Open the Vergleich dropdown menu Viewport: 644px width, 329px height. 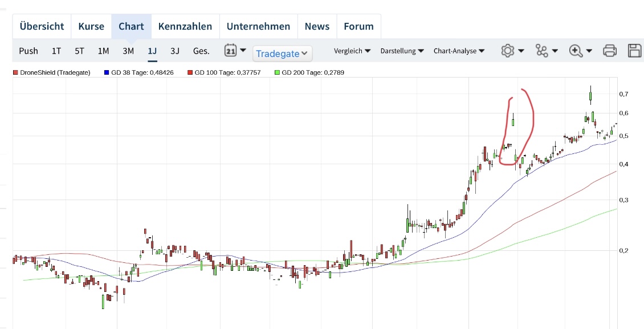click(x=352, y=51)
